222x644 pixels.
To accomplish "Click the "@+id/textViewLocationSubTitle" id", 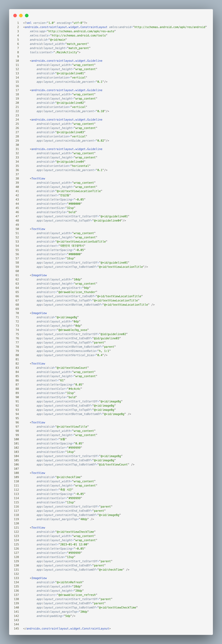I will (x=81, y=241).
